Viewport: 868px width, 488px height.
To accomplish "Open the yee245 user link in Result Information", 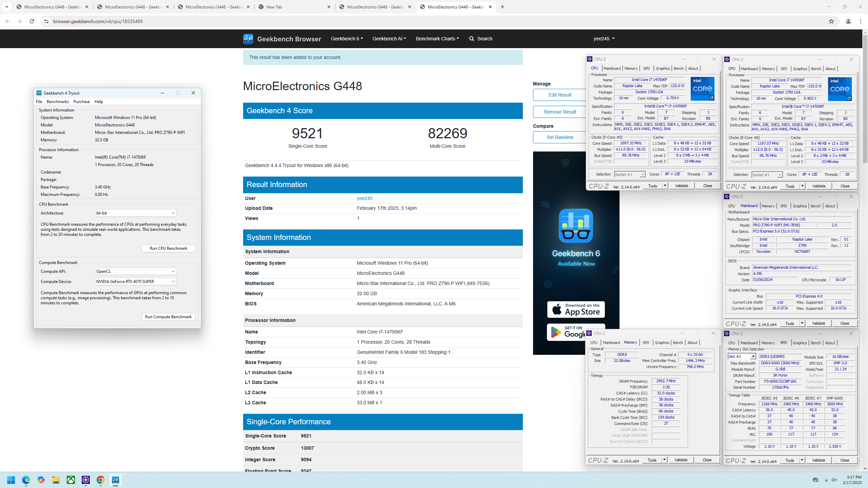I will (364, 198).
